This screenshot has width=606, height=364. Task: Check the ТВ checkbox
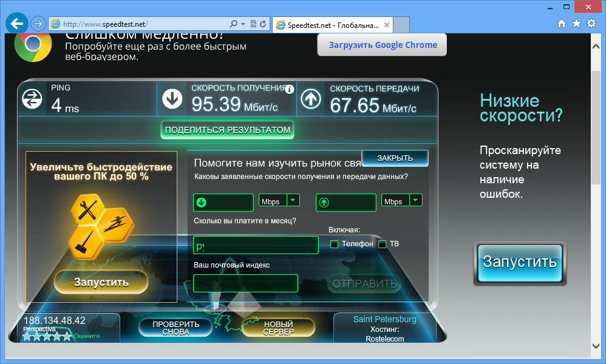click(382, 244)
